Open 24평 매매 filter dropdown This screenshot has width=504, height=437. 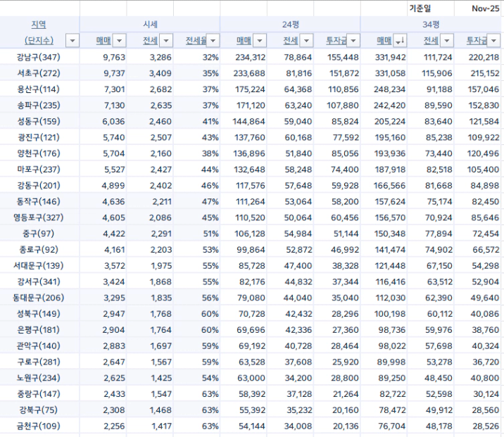258,41
